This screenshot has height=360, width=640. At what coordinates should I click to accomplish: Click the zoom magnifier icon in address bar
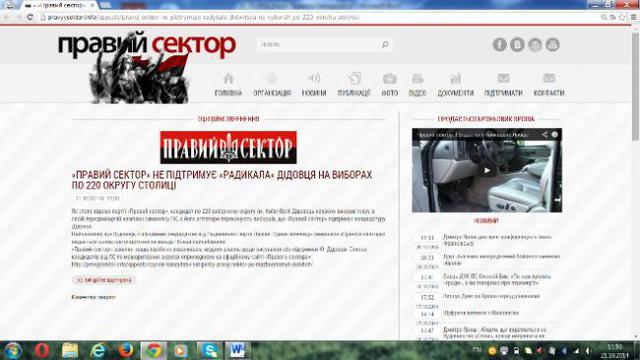click(604, 17)
